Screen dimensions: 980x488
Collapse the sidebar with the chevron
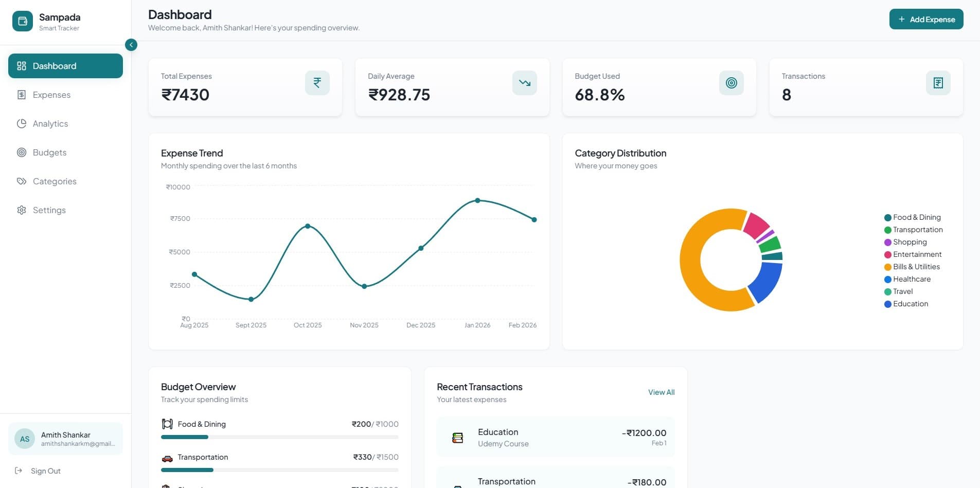tap(131, 45)
